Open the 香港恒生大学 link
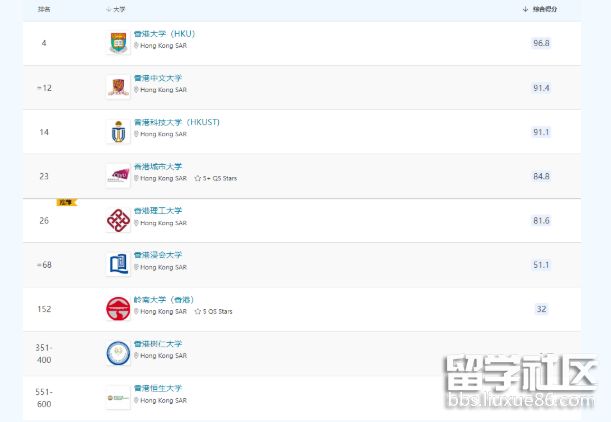Viewport: 611px width, 422px height. pyautogui.click(x=158, y=388)
